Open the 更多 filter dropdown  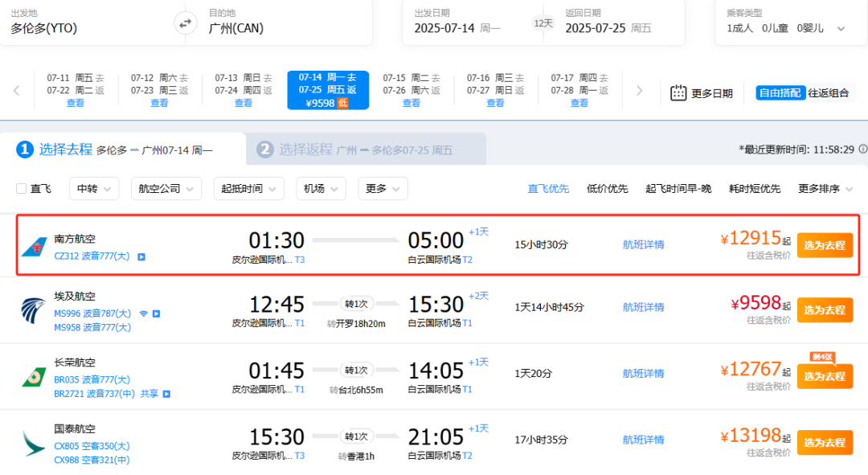(x=383, y=189)
